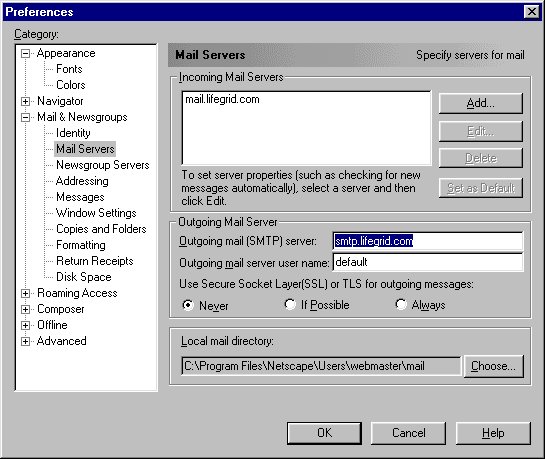
Task: Click the outgoing SMTP server field
Action: tap(428, 241)
